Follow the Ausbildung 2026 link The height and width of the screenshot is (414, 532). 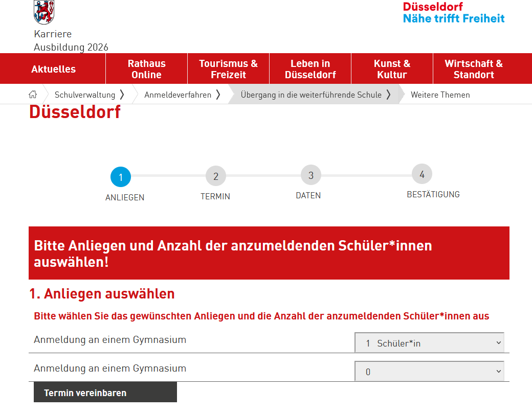pos(71,48)
